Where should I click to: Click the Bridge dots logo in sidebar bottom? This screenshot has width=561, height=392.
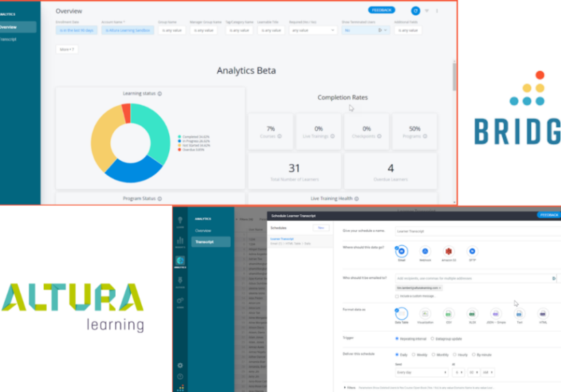(x=181, y=388)
